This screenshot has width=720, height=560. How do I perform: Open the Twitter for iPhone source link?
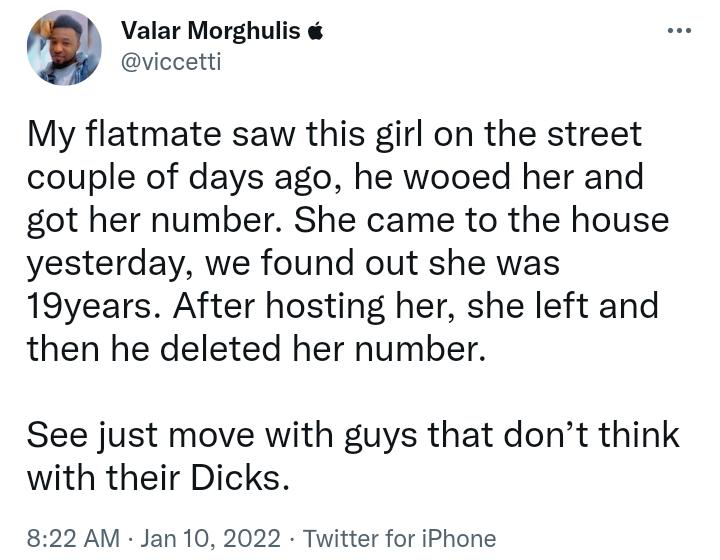tap(399, 538)
